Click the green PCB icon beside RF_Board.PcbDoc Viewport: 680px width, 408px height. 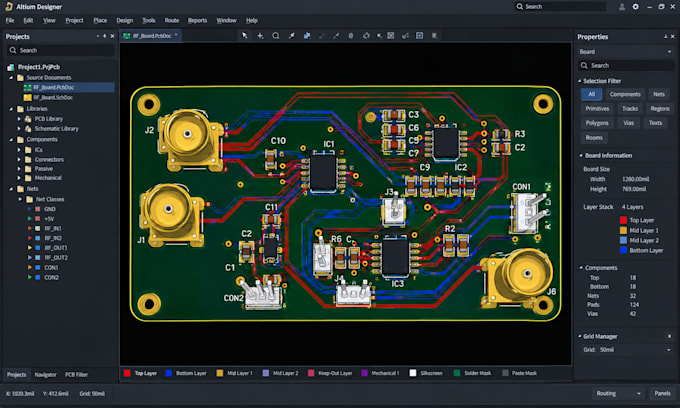tap(27, 87)
